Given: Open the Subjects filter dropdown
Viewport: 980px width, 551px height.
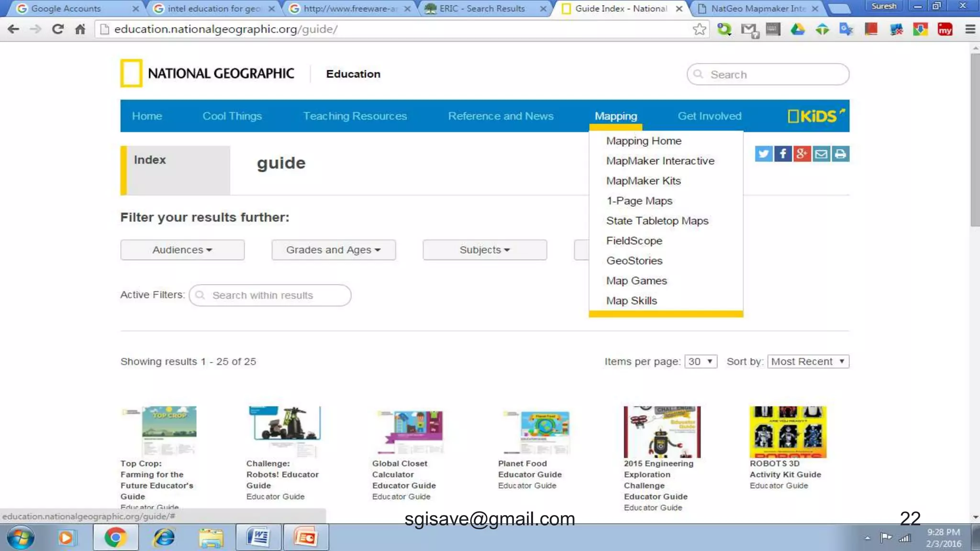Looking at the screenshot, I should click(x=485, y=250).
